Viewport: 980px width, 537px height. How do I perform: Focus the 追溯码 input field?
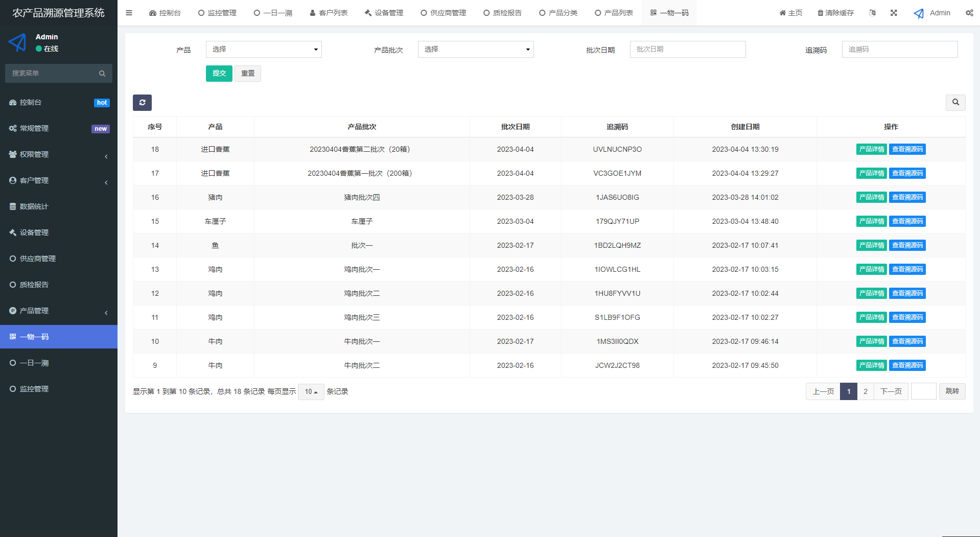point(899,50)
